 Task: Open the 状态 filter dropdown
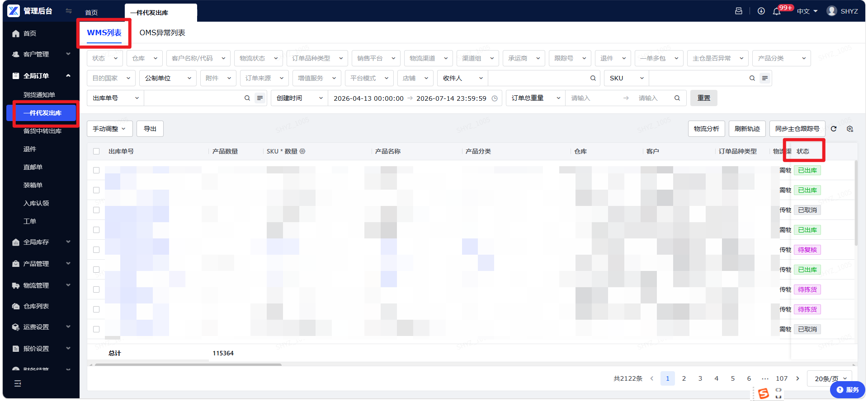(x=105, y=58)
